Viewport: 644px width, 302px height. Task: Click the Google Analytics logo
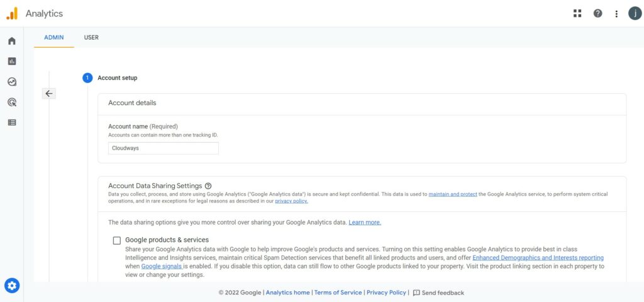point(12,14)
